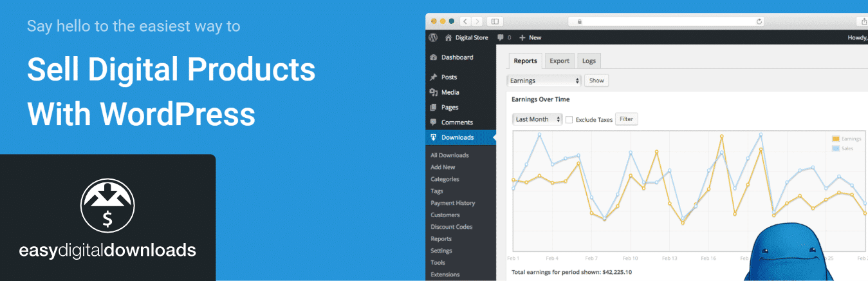Switch to the Logs tab
The image size is (868, 281).
pyautogui.click(x=589, y=61)
